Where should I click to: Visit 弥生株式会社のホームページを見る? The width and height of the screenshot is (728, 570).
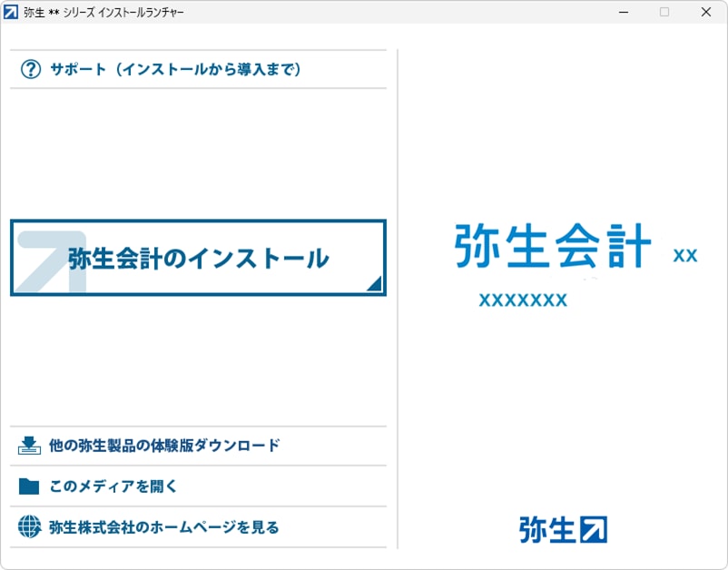(x=164, y=526)
